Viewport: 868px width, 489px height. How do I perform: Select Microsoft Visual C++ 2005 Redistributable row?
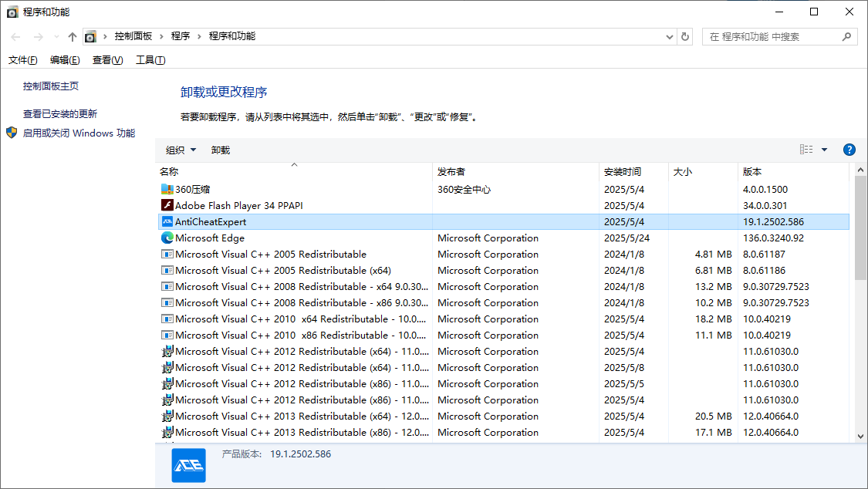point(502,254)
